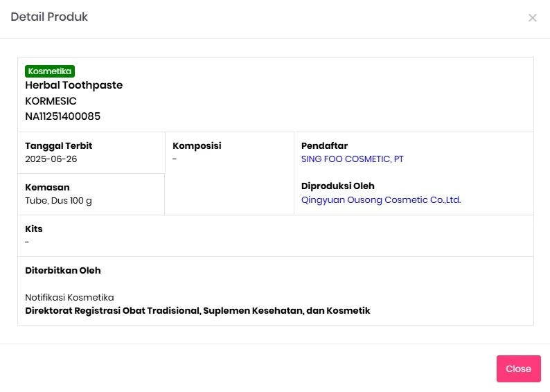Select the Herbal Toothpaste product name
Viewport: 550px width, 392px height.
pyautogui.click(x=74, y=85)
